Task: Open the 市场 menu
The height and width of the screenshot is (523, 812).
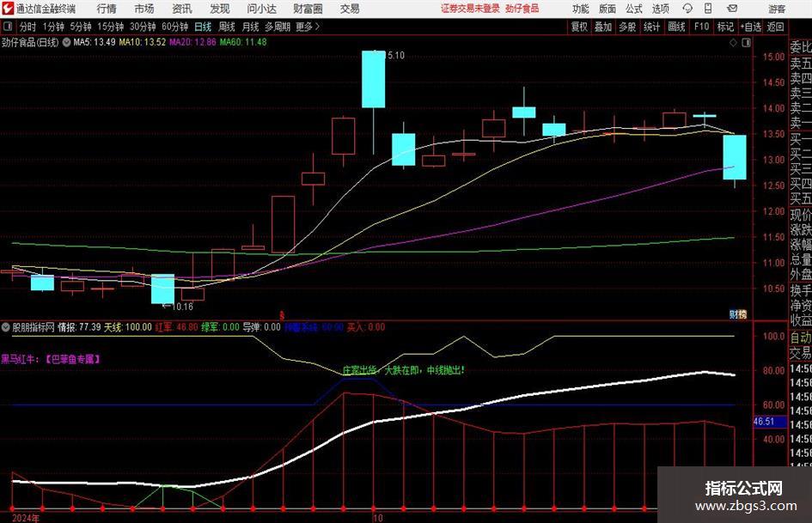Action: tap(144, 9)
